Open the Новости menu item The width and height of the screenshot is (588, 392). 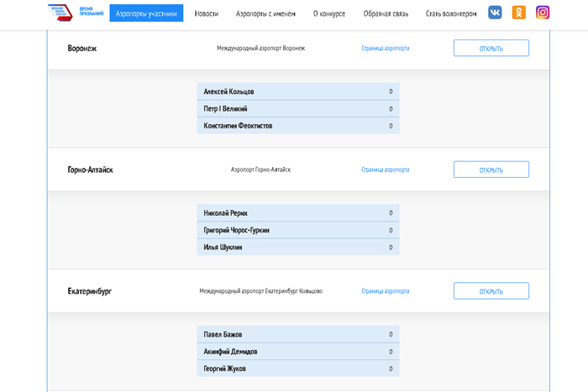click(207, 14)
